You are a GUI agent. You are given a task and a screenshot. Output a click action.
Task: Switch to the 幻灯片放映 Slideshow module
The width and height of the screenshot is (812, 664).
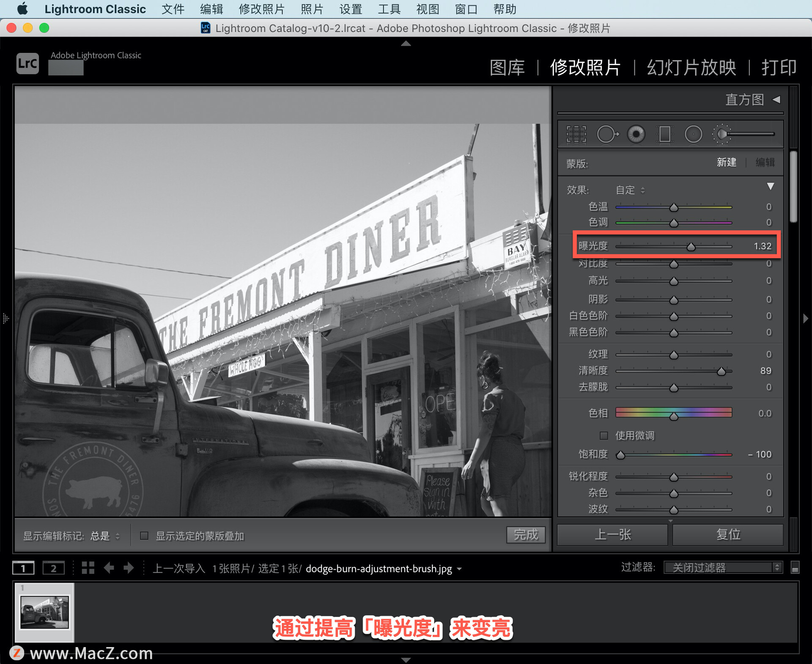[x=691, y=68]
